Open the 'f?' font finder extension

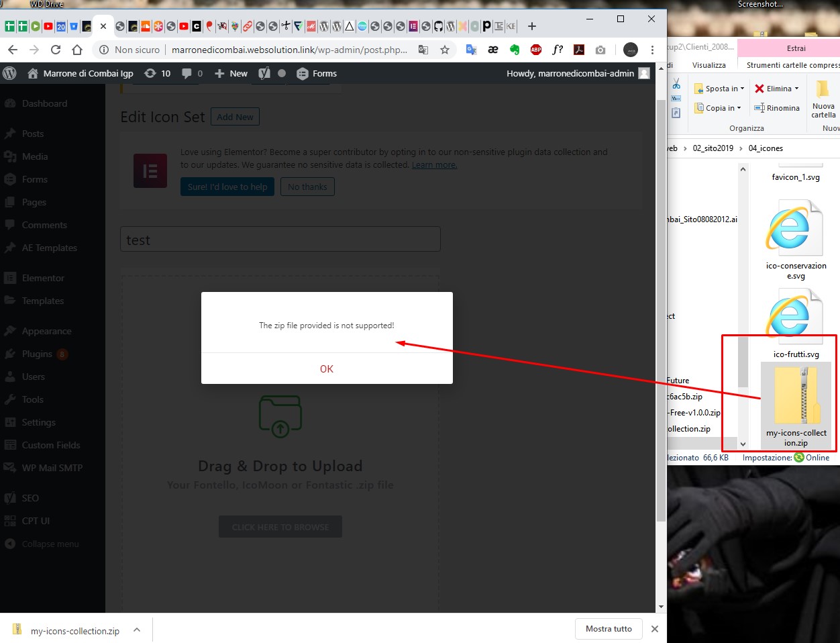[x=558, y=50]
